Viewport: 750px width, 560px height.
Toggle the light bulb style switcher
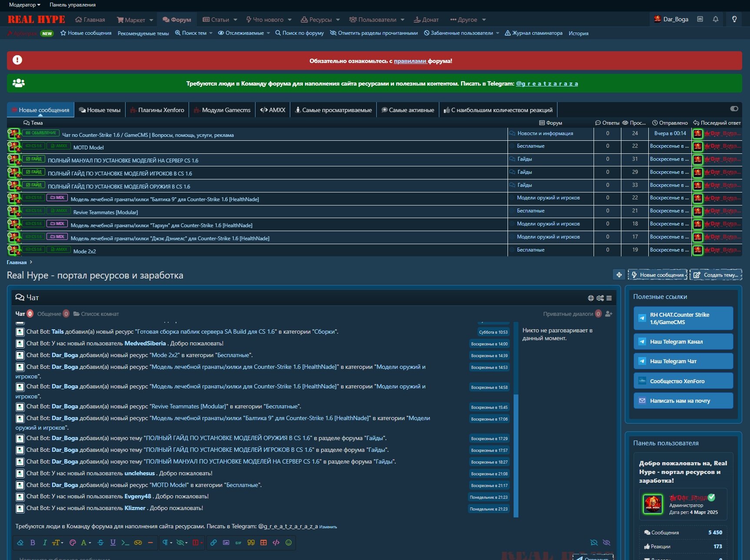(x=734, y=19)
